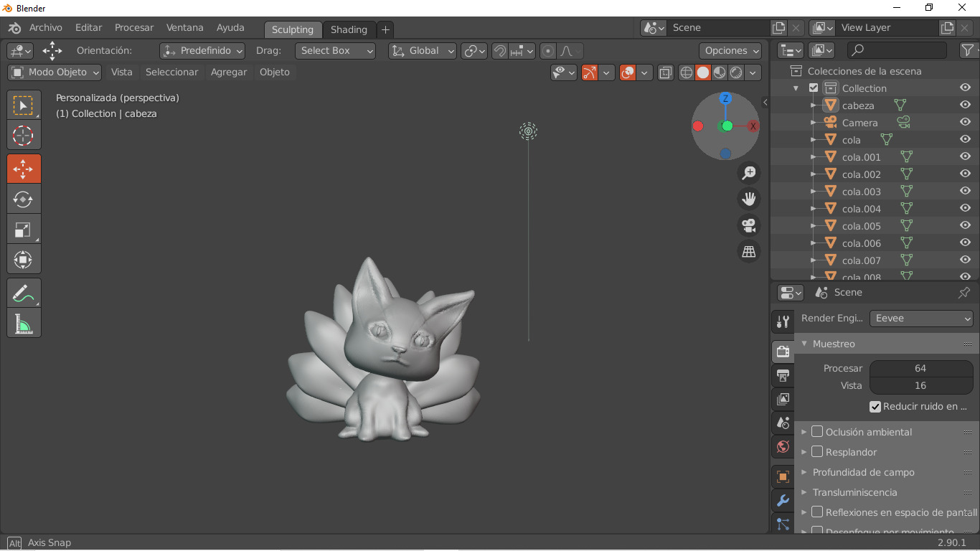
Task: Open the Modifiers properties wrench tab
Action: pos(783,501)
